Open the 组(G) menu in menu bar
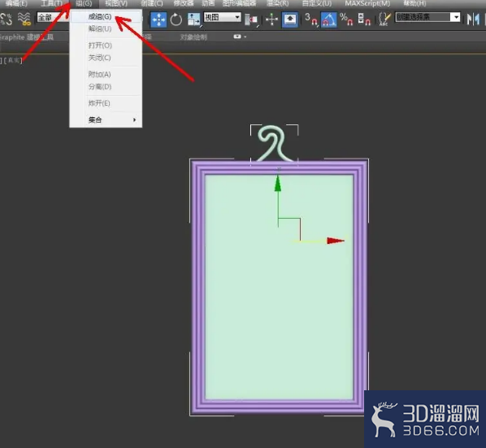 point(84,3)
